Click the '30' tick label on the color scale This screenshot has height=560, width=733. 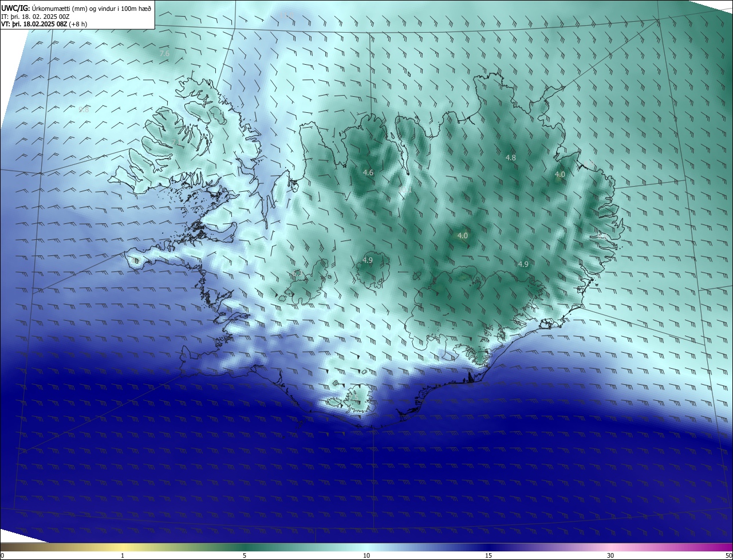point(610,555)
